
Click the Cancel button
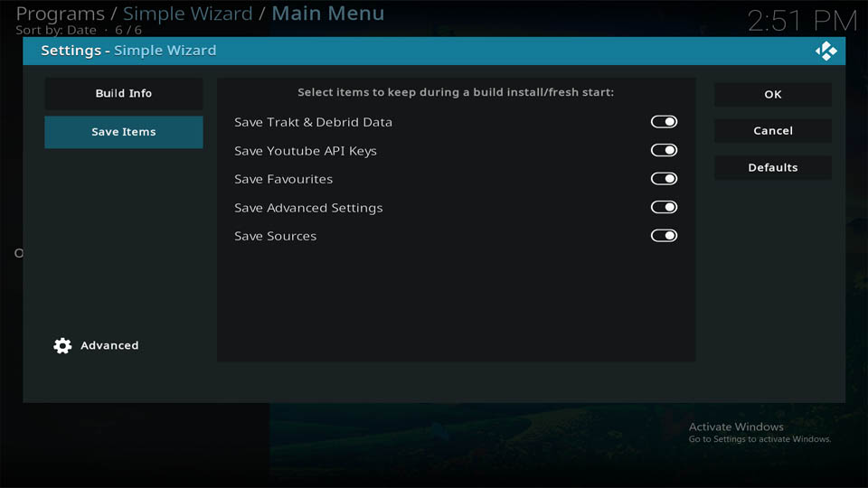(773, 131)
